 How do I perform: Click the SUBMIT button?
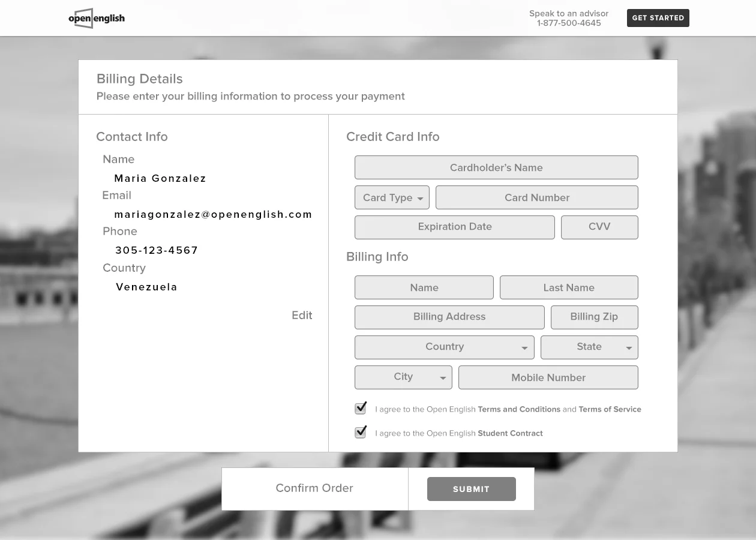[x=472, y=488]
